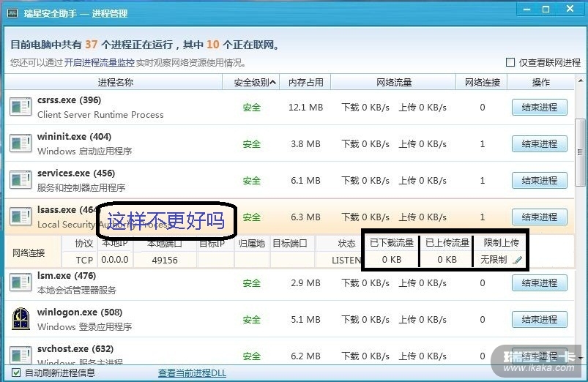Click the scrollbar up arrow
588x382 pixels.
tap(581, 80)
